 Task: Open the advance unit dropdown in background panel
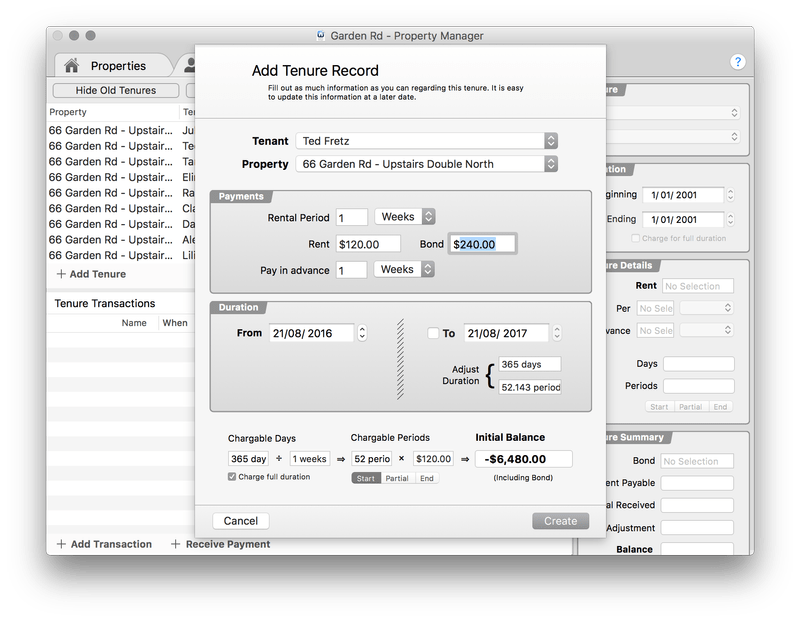click(707, 330)
